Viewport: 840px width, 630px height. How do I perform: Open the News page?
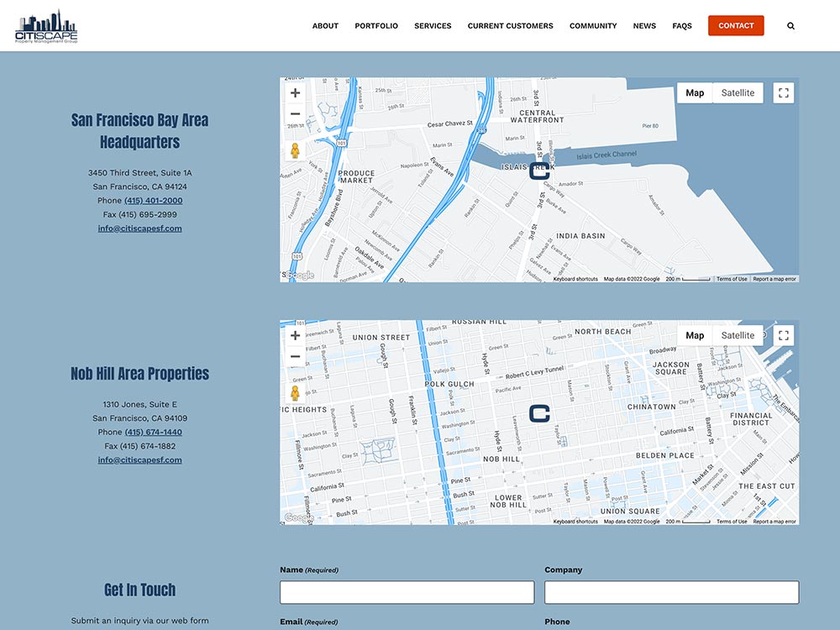click(644, 26)
